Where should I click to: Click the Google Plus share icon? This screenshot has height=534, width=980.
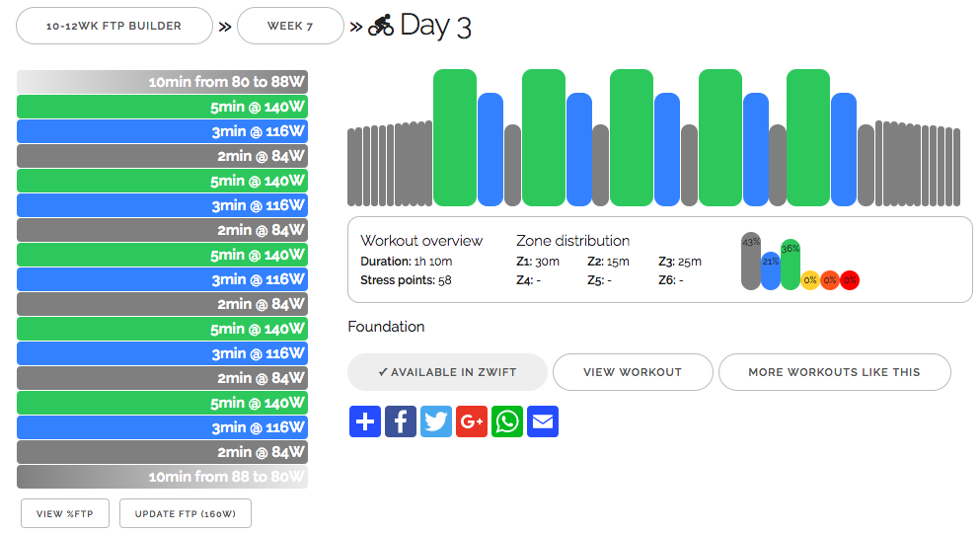pos(472,421)
